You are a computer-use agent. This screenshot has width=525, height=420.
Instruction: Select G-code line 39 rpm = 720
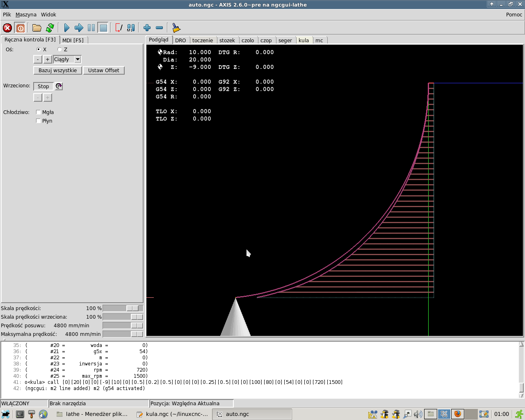pos(259,370)
